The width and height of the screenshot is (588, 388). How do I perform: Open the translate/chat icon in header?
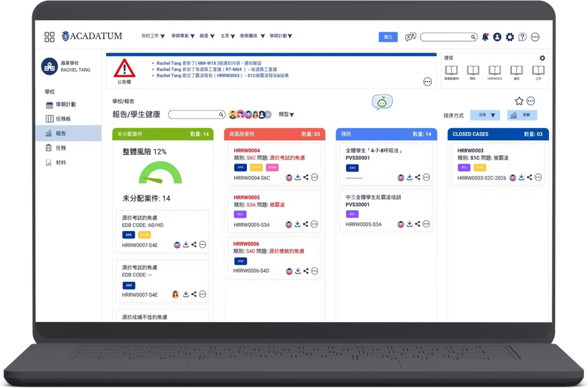(x=410, y=37)
